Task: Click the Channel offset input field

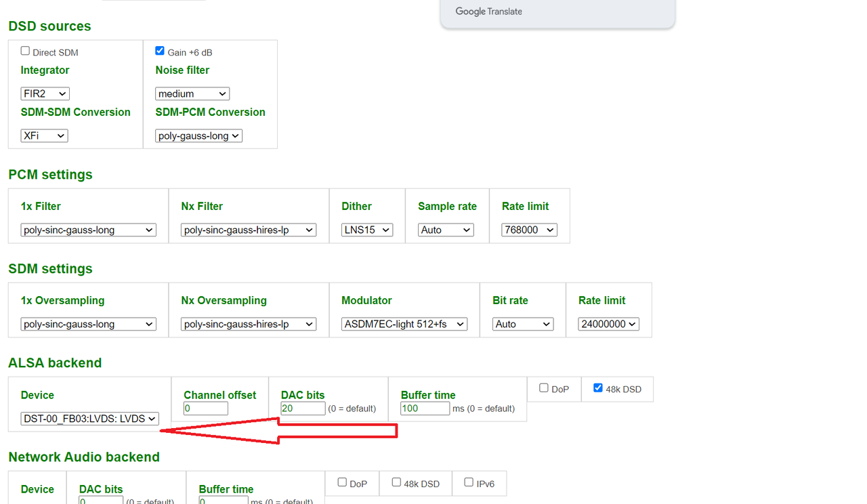Action: pos(206,408)
